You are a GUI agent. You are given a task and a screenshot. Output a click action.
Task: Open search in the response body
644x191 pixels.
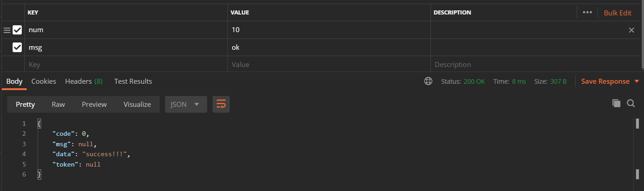631,104
